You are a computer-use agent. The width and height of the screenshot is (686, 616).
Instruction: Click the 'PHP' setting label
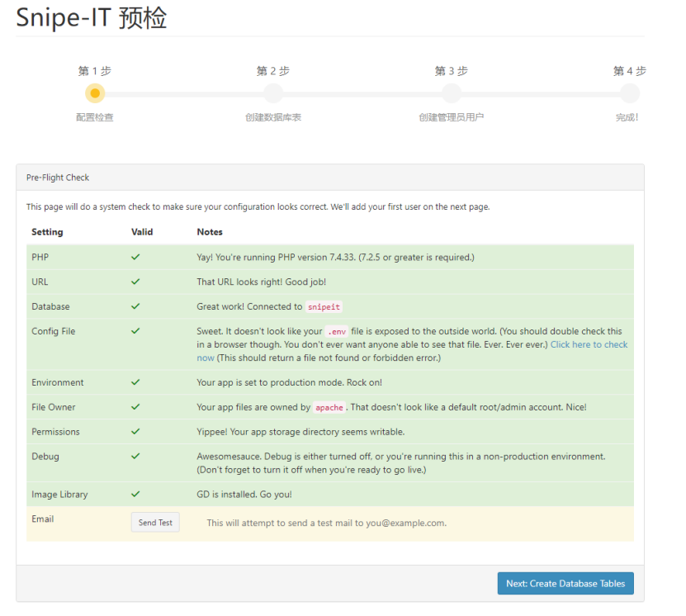(x=40, y=257)
